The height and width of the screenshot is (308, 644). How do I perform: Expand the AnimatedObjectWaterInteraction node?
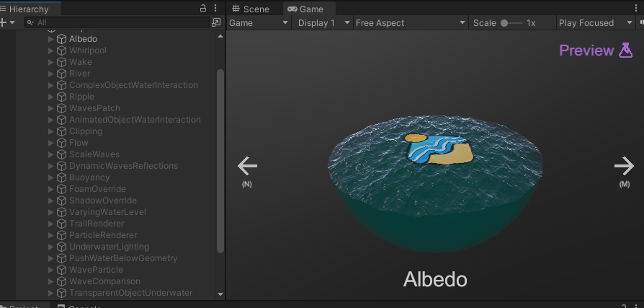(51, 120)
